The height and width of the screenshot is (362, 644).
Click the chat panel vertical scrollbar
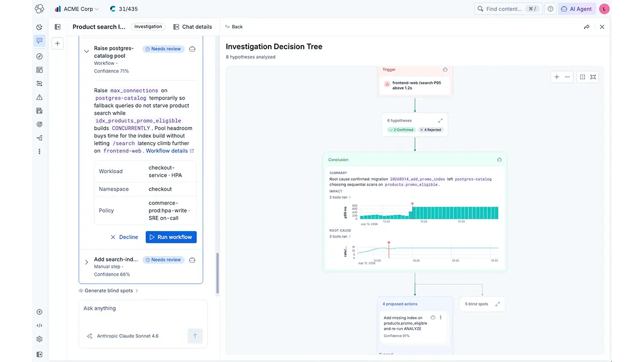coord(217,274)
